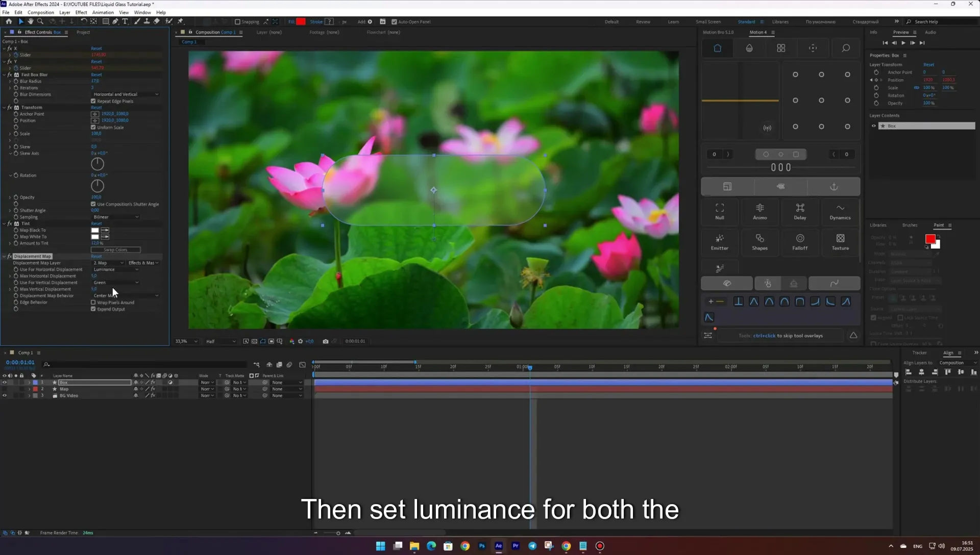
Task: Open the Falloff tool in Motion panel
Action: pyautogui.click(x=800, y=242)
